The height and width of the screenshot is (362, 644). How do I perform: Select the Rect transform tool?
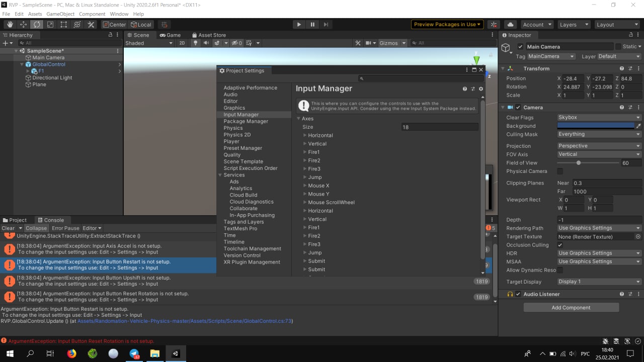click(x=64, y=24)
